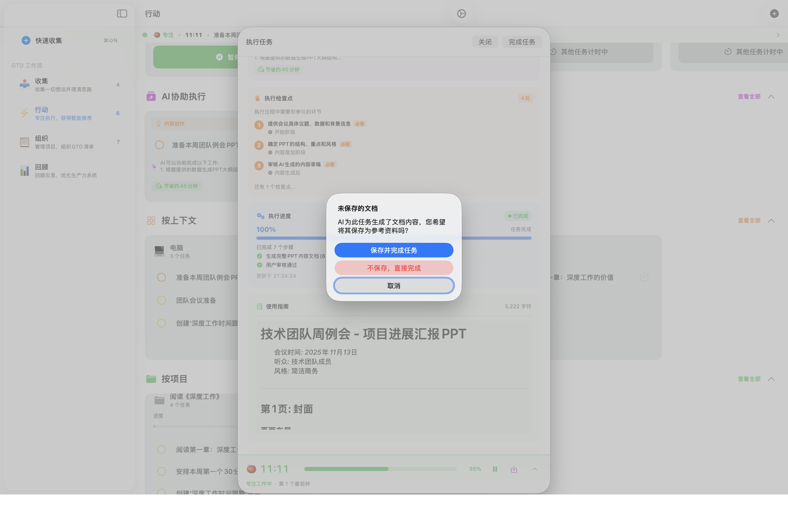This screenshot has width=788, height=532.
Task: Open the settings gear in the top toolbar
Action: click(461, 14)
